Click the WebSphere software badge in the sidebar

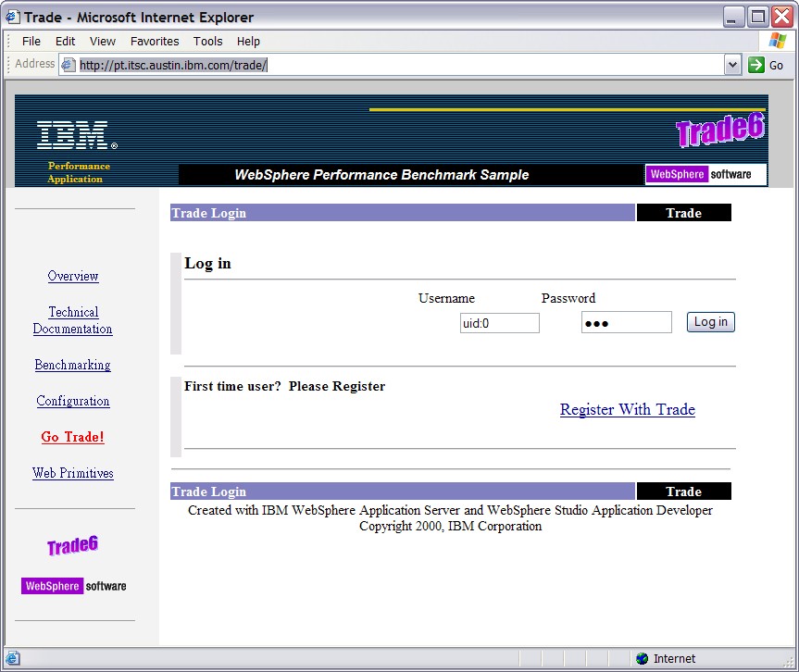click(73, 586)
